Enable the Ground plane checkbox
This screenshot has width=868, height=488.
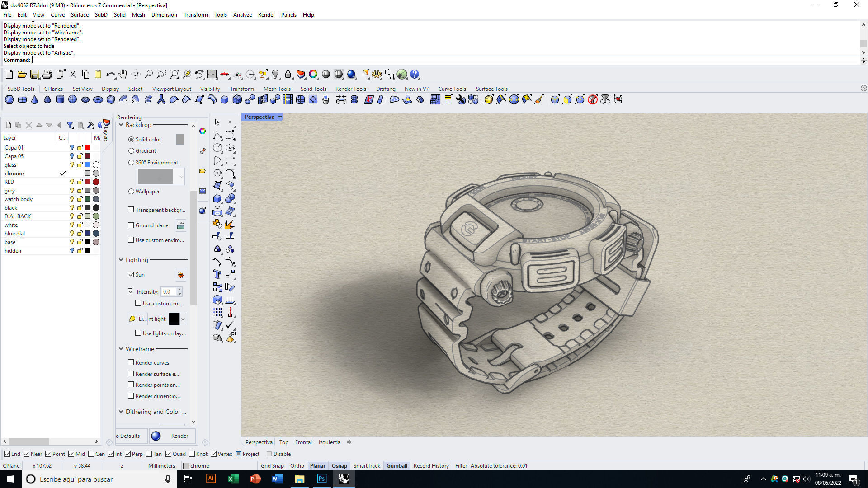(131, 225)
